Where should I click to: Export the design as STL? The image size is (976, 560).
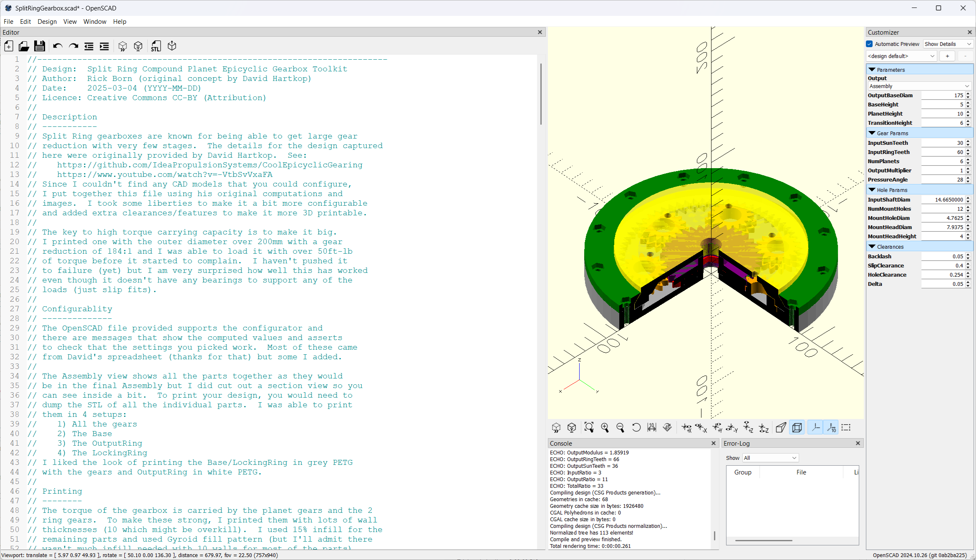point(156,46)
